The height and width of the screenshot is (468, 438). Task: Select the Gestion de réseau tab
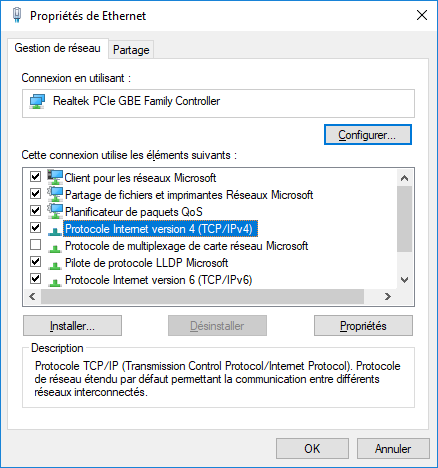pyautogui.click(x=57, y=48)
